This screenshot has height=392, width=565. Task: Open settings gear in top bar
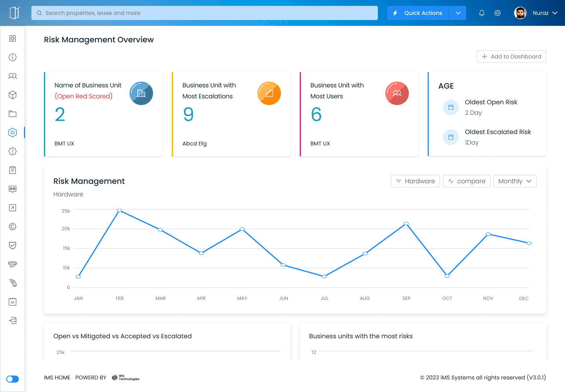(498, 13)
